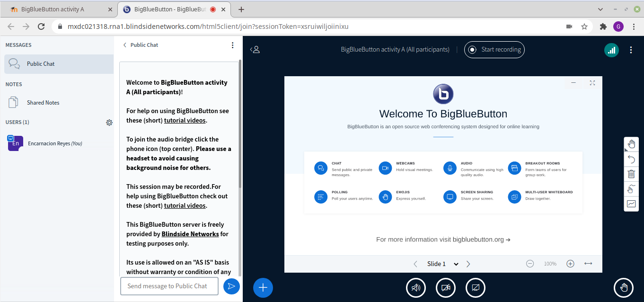This screenshot has height=302, width=644.
Task: Click the Audio microphone icon on slide
Action: 450,168
